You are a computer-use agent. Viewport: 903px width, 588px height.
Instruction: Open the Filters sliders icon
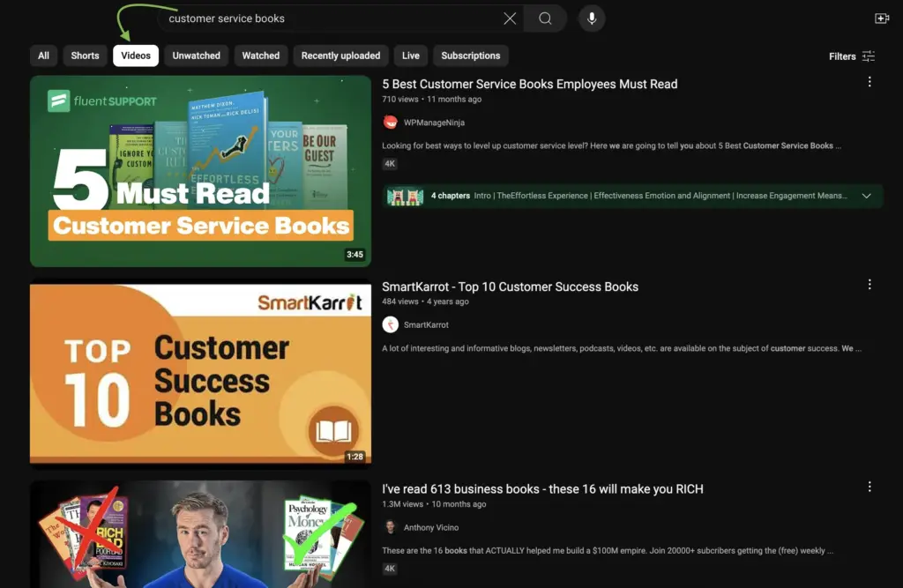click(x=869, y=56)
